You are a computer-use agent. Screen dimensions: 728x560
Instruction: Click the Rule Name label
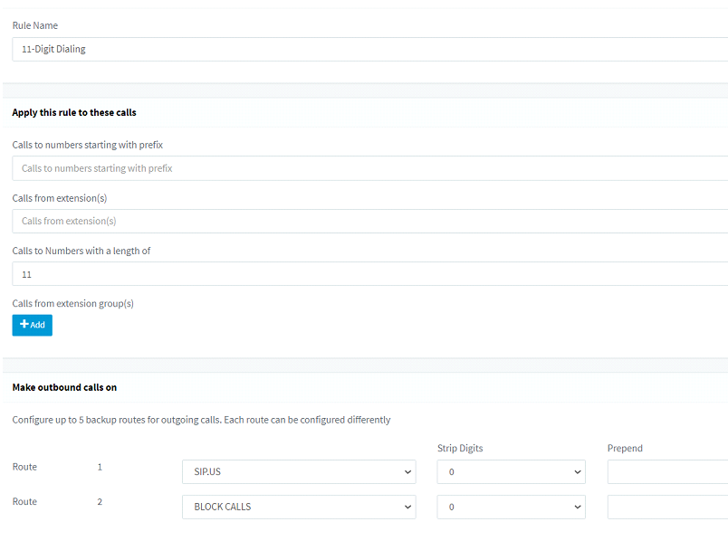click(x=35, y=25)
